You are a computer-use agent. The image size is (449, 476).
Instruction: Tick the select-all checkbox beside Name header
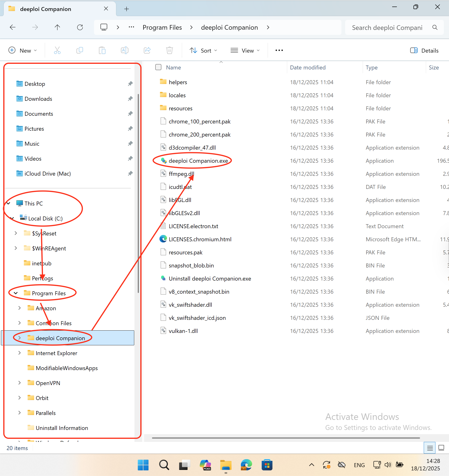coord(158,67)
